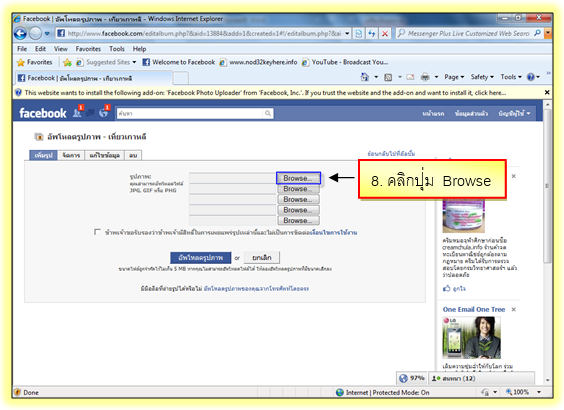Open the Tools menu in menu bar
The height and width of the screenshot is (410, 564).
pyautogui.click(x=117, y=49)
